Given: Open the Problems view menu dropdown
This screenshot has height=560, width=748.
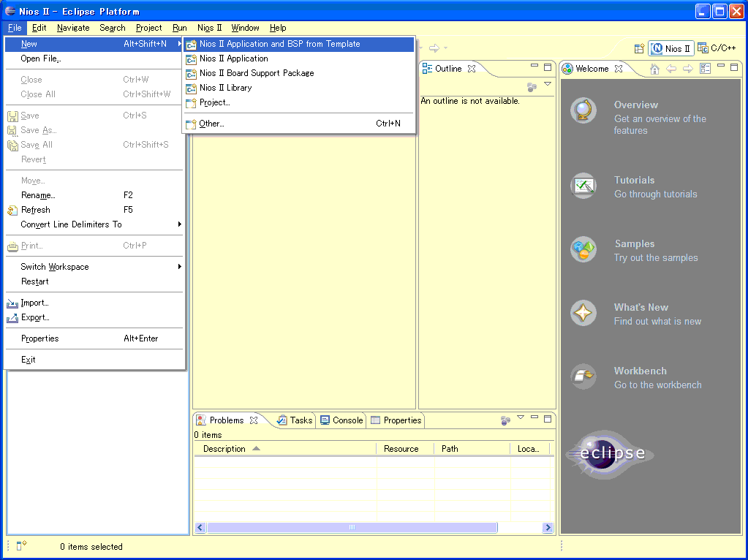Looking at the screenshot, I should pos(521,417).
